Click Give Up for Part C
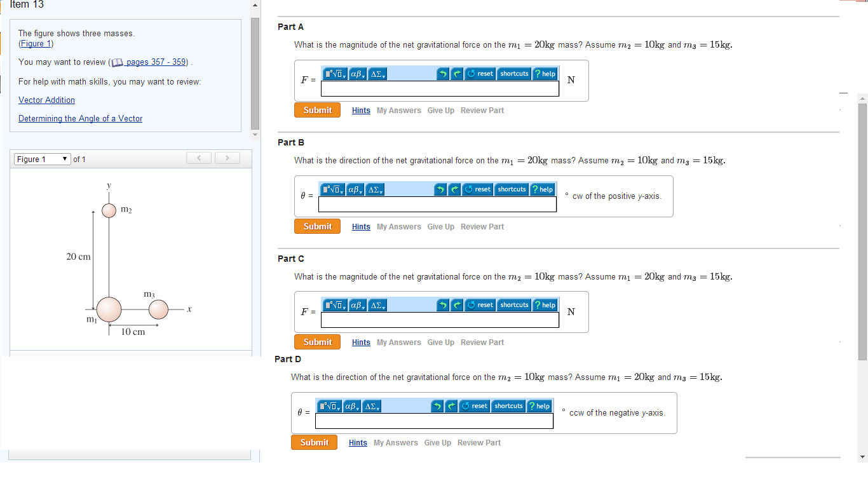 (x=440, y=342)
